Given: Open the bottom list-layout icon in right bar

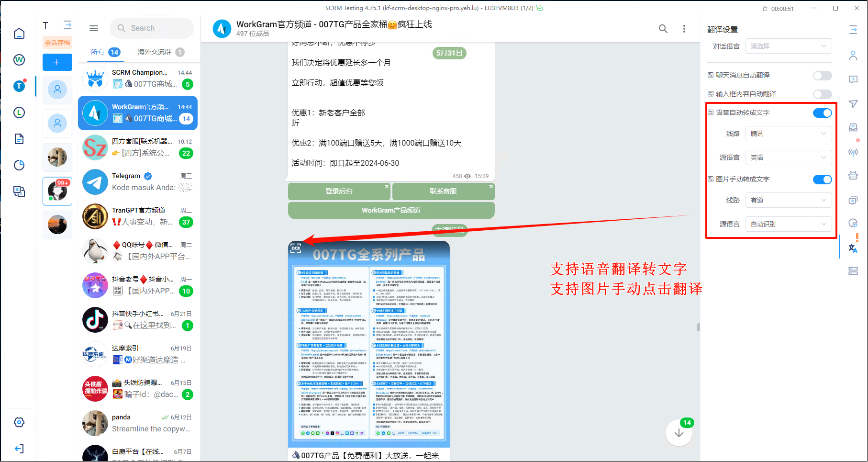Looking at the screenshot, I should pyautogui.click(x=853, y=271).
